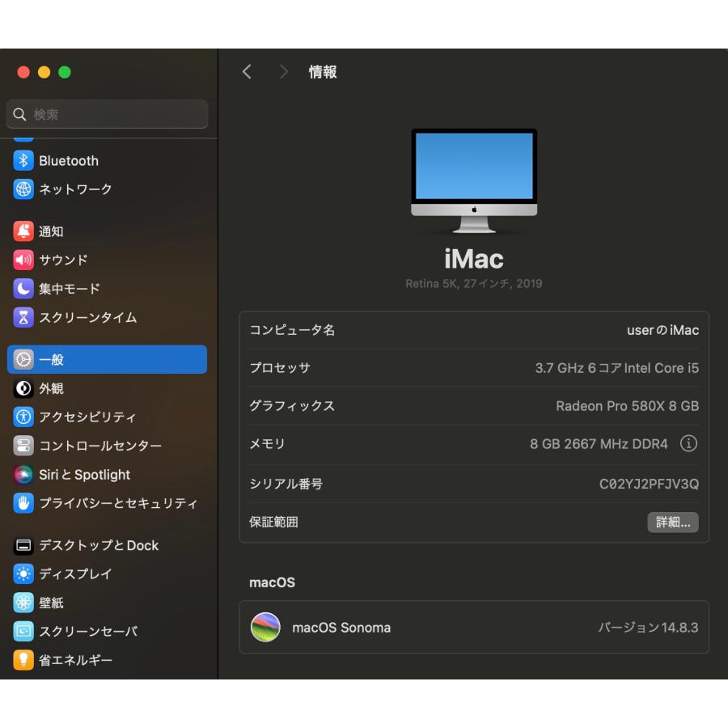The height and width of the screenshot is (728, 728).
Task: Select 壁紙 in the sidebar
Action: (108, 603)
